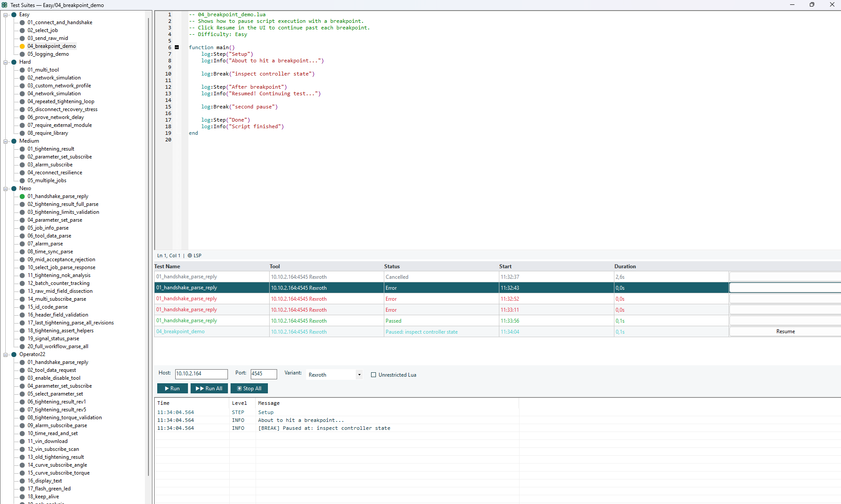
Task: Click the Hard suite status circle icon
Action: tap(14, 62)
